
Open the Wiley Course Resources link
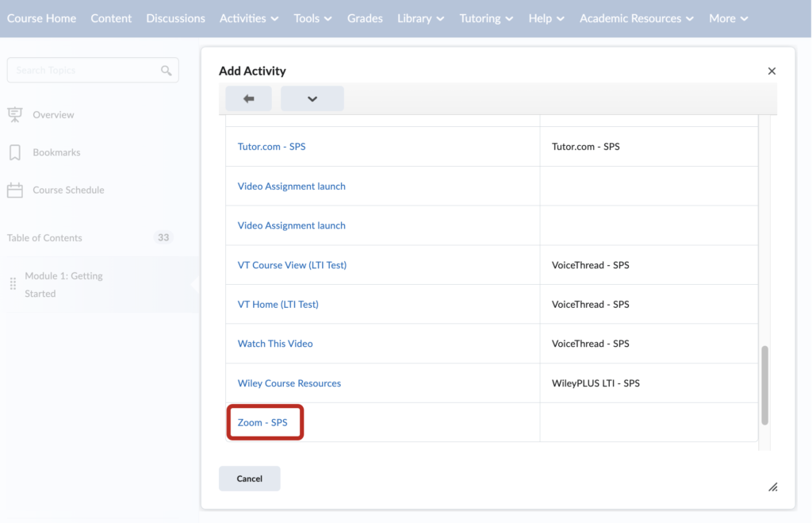289,383
